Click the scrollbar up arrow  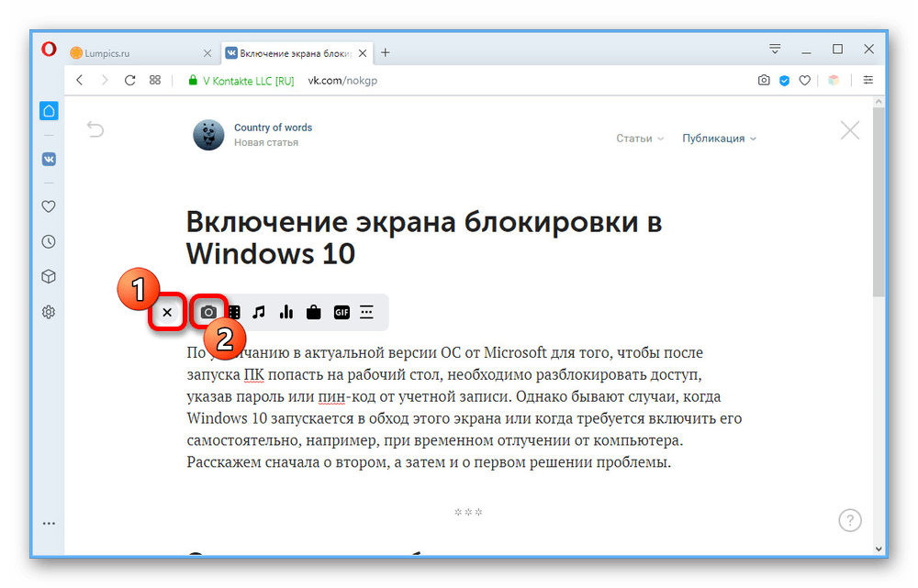(x=879, y=102)
